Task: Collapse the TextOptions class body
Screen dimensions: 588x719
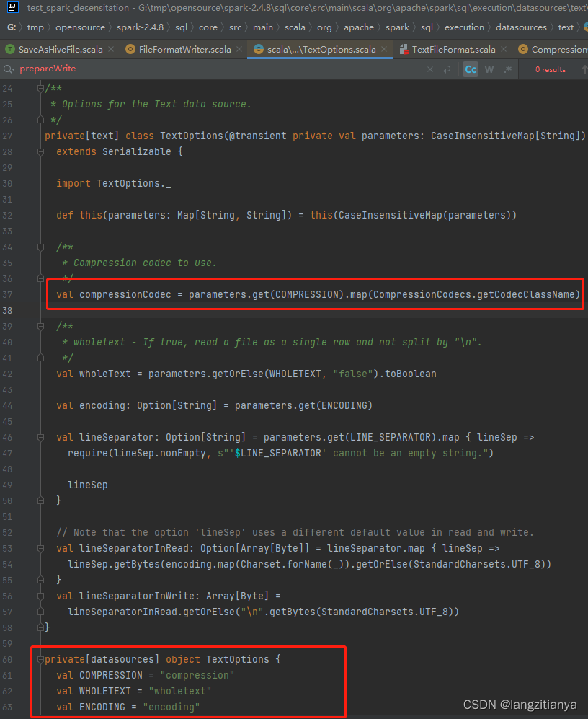Action: point(41,151)
